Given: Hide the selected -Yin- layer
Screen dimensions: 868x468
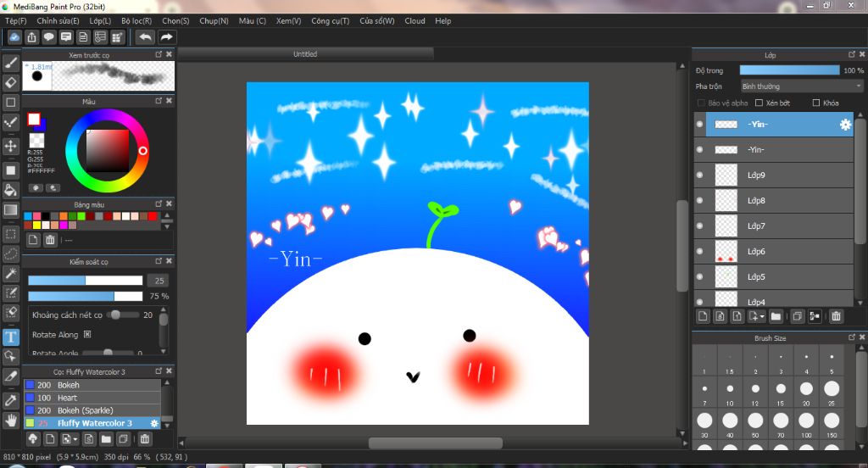Looking at the screenshot, I should (x=699, y=124).
